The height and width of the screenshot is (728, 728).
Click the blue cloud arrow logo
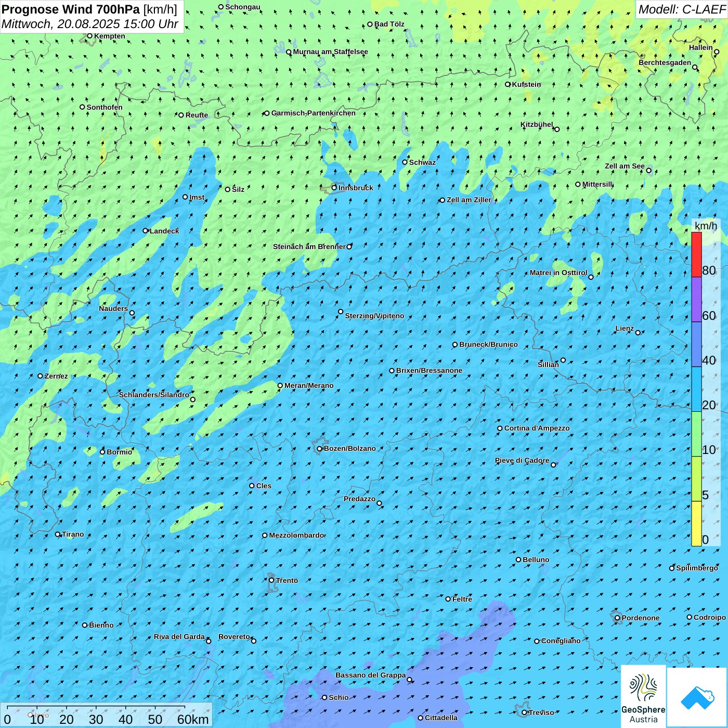click(x=697, y=697)
